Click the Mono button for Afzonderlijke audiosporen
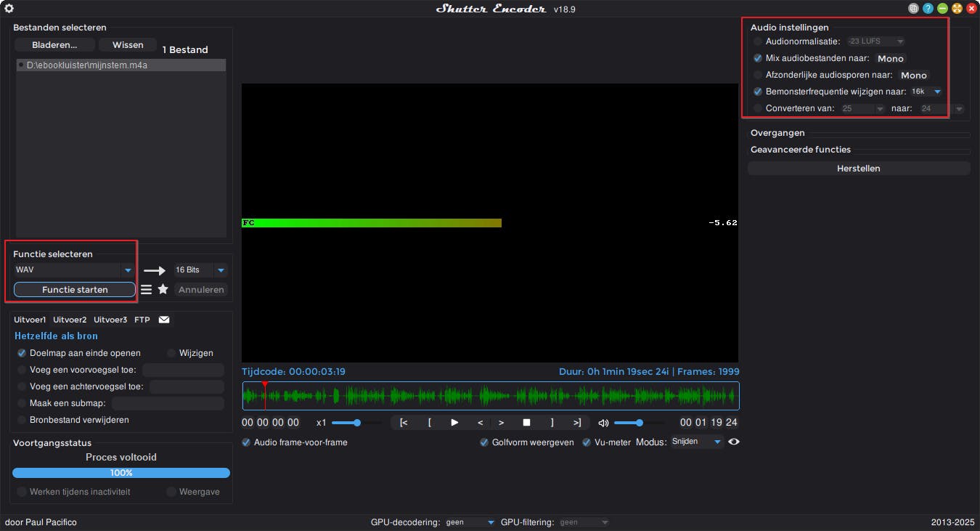Viewport: 980px width, 531px height. click(914, 75)
